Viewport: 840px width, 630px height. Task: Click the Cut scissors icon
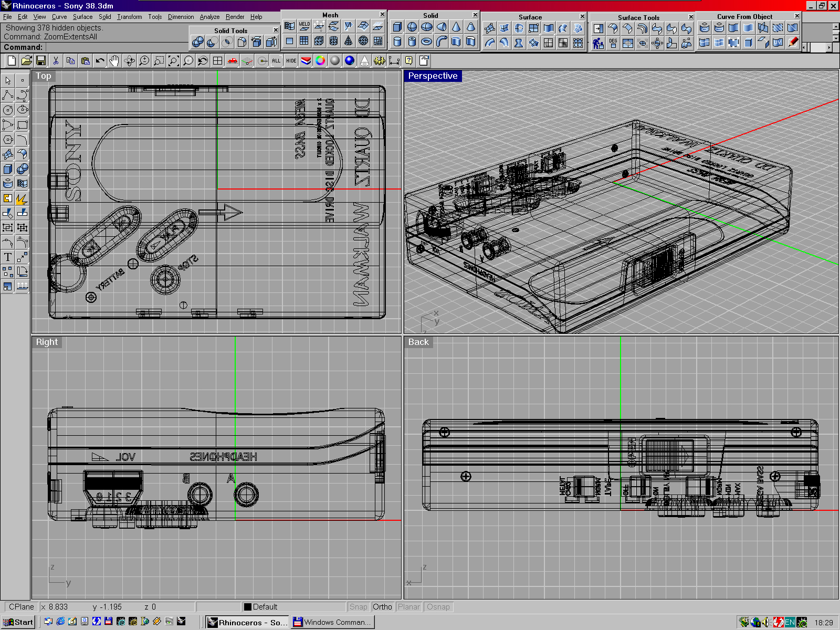[56, 61]
